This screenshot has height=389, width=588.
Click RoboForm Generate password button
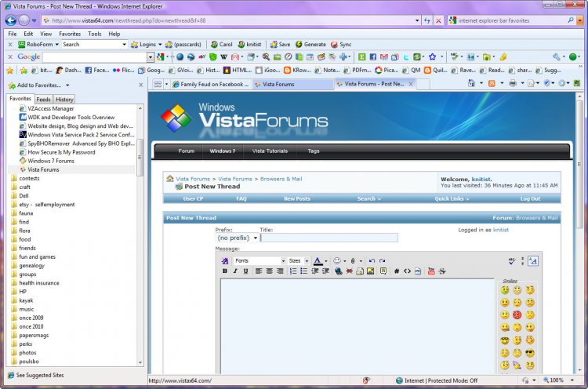click(311, 44)
